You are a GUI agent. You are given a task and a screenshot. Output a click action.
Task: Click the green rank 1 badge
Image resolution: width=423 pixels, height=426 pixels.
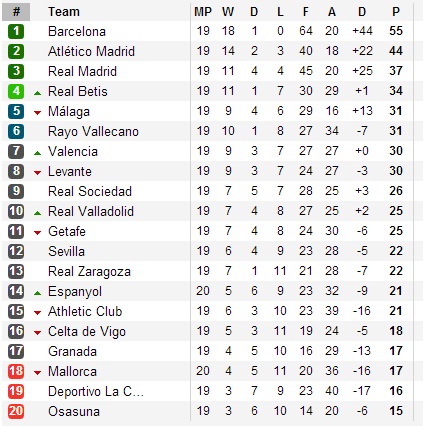(16, 31)
